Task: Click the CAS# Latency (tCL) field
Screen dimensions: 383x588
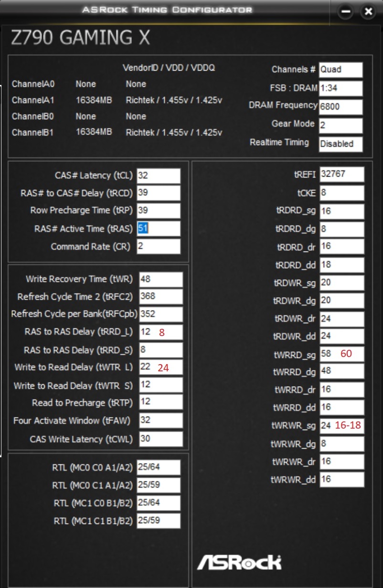Action: 159,175
